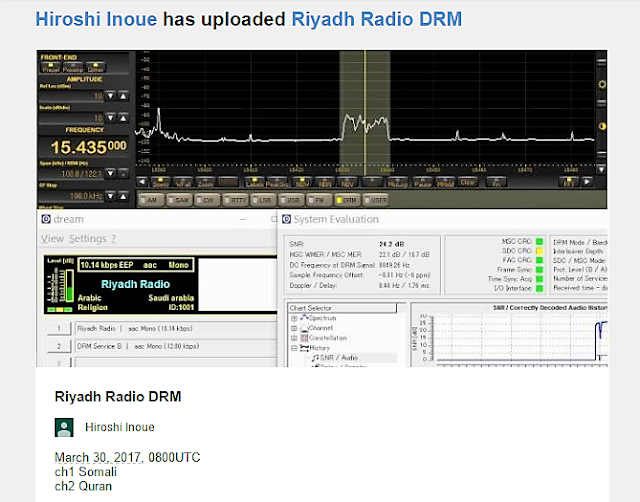Click the System Evaluation window icon
The width and height of the screenshot is (640, 502).
tap(287, 219)
